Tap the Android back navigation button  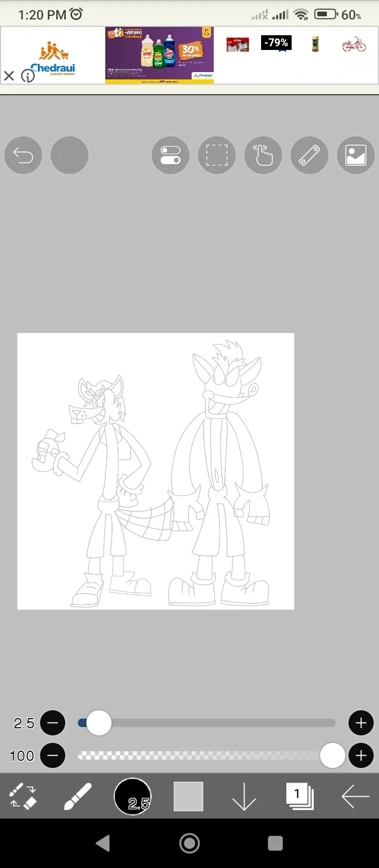coord(103,843)
